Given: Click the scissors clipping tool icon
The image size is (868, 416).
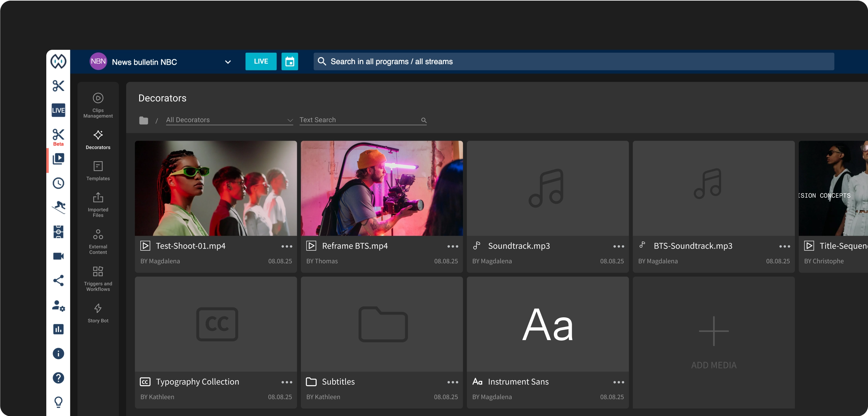Looking at the screenshot, I should (x=58, y=86).
